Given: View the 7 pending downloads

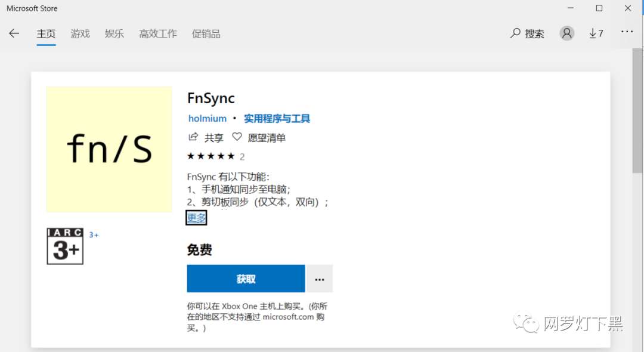Looking at the screenshot, I should 596,33.
